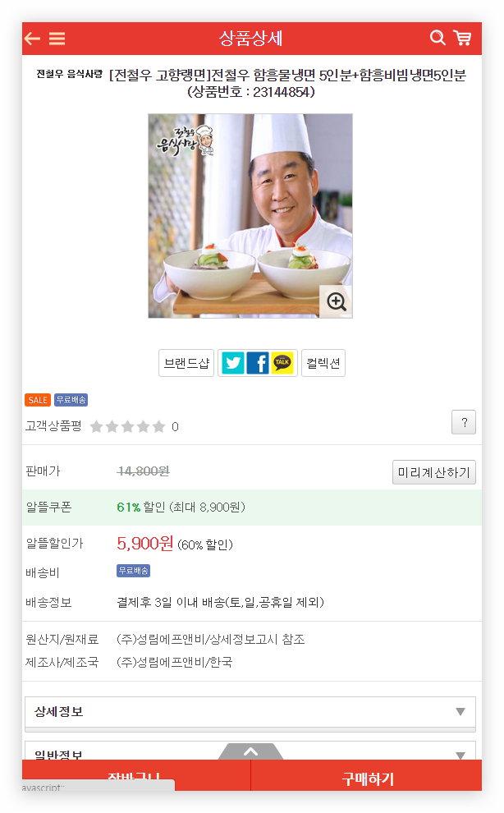
Task: Expand the bottom panel with up chevron
Action: point(251,751)
